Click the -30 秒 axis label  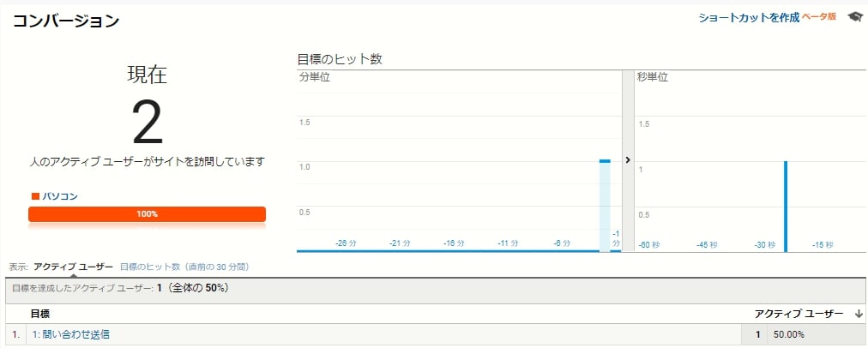[765, 244]
